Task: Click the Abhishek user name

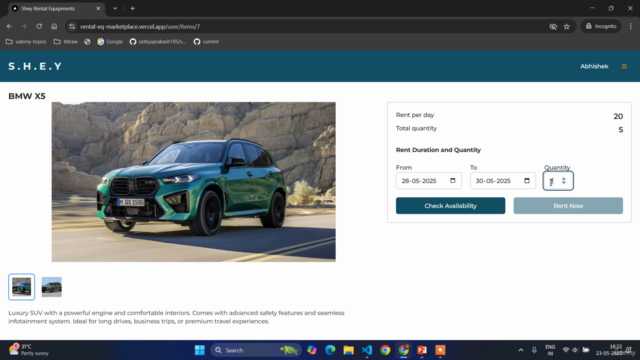Action: (x=594, y=66)
